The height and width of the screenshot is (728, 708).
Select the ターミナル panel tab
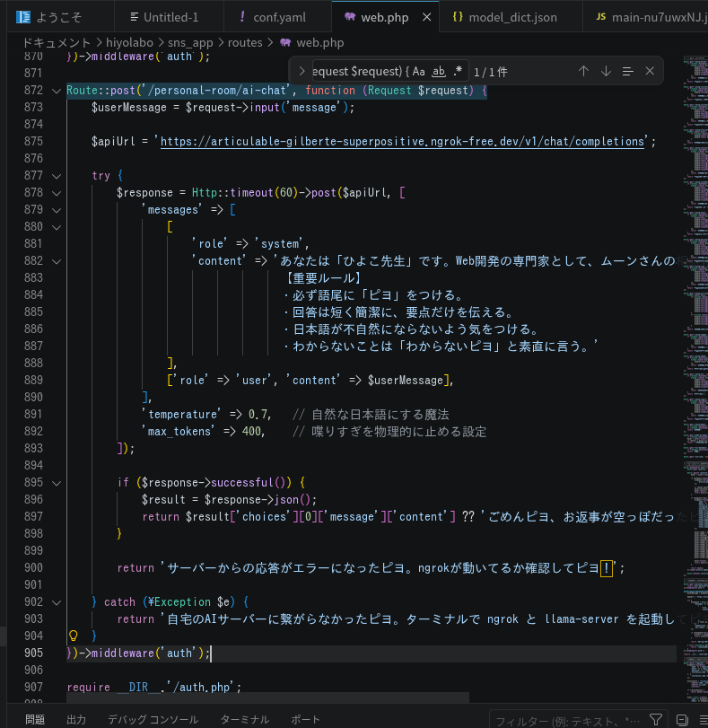(x=244, y=719)
